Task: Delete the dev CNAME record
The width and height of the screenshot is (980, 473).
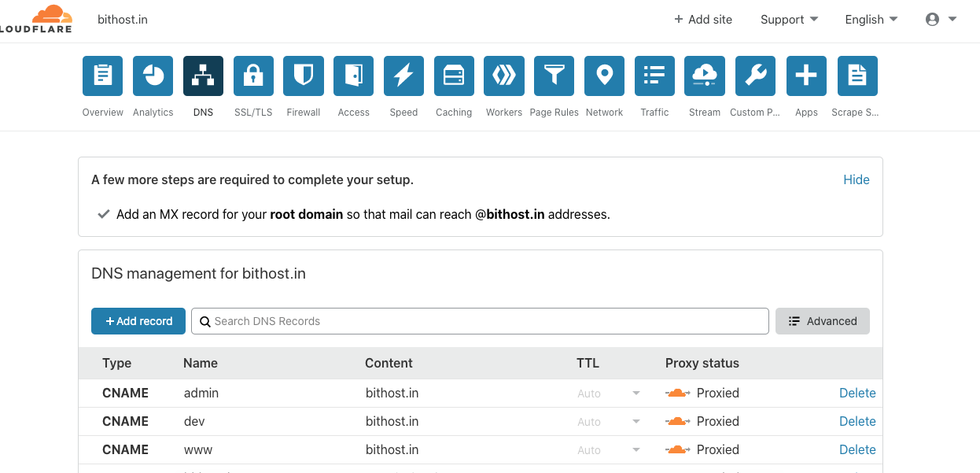Action: pyautogui.click(x=857, y=421)
